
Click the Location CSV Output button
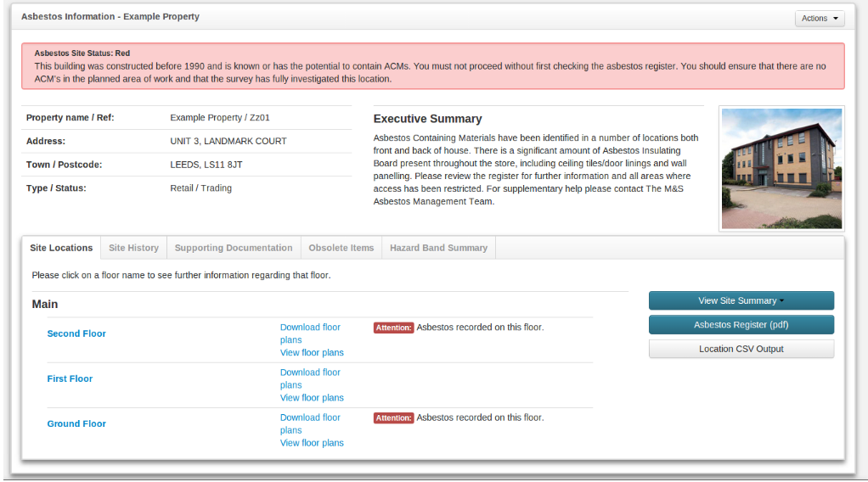tap(741, 349)
